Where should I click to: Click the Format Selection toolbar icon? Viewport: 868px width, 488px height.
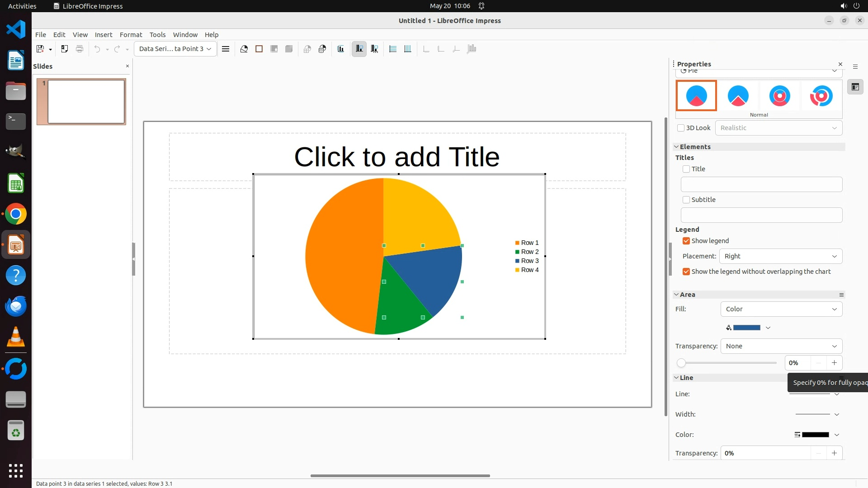click(226, 49)
